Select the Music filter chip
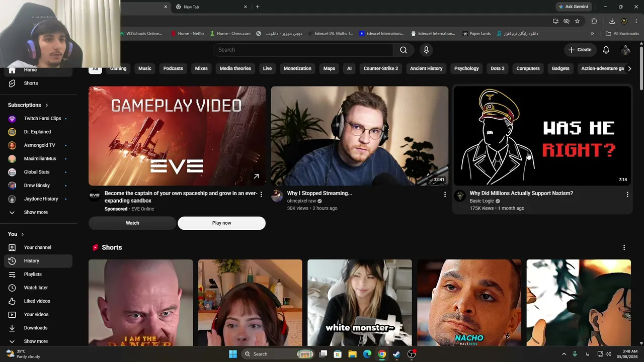The image size is (644, 362). pos(145,68)
